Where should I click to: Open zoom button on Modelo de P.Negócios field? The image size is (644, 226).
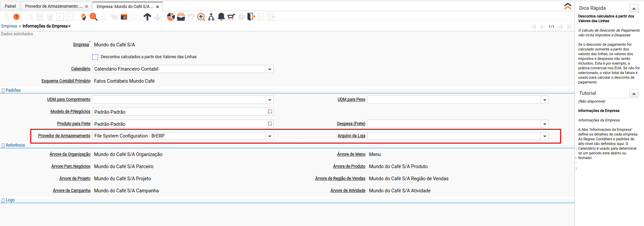[x=270, y=111]
